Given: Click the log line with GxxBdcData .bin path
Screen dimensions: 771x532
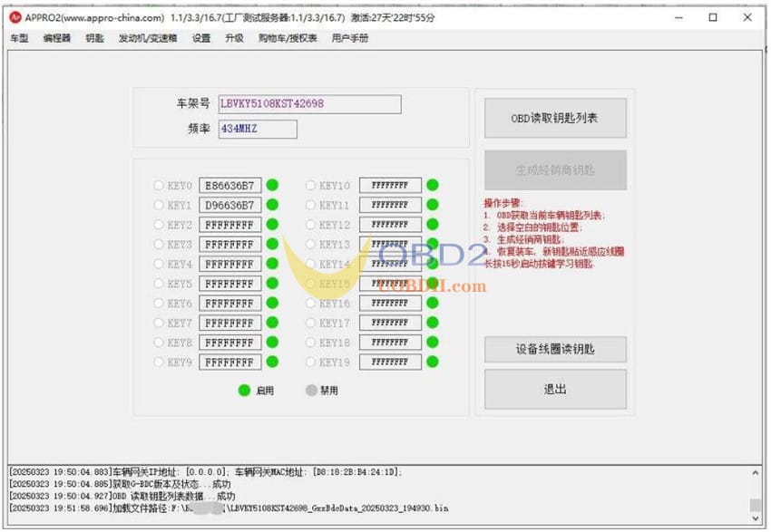Looking at the screenshot, I should coord(229,508).
